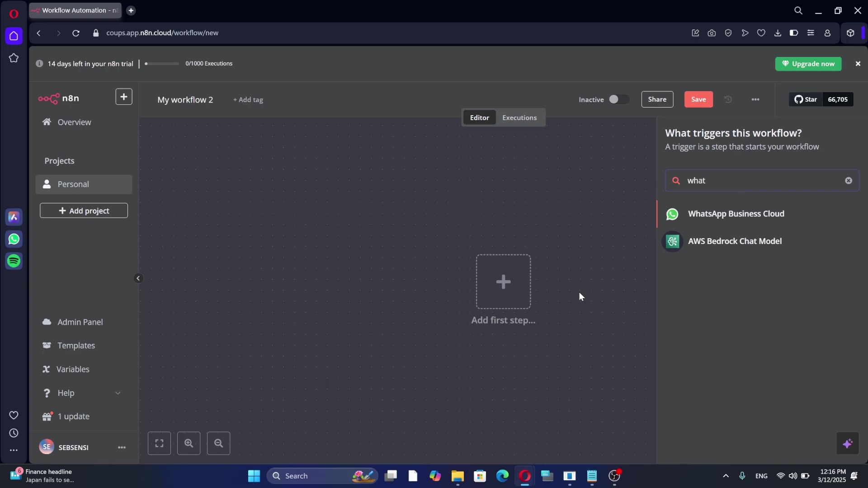Switch to the Editor tab
The image size is (868, 488).
coord(479,117)
